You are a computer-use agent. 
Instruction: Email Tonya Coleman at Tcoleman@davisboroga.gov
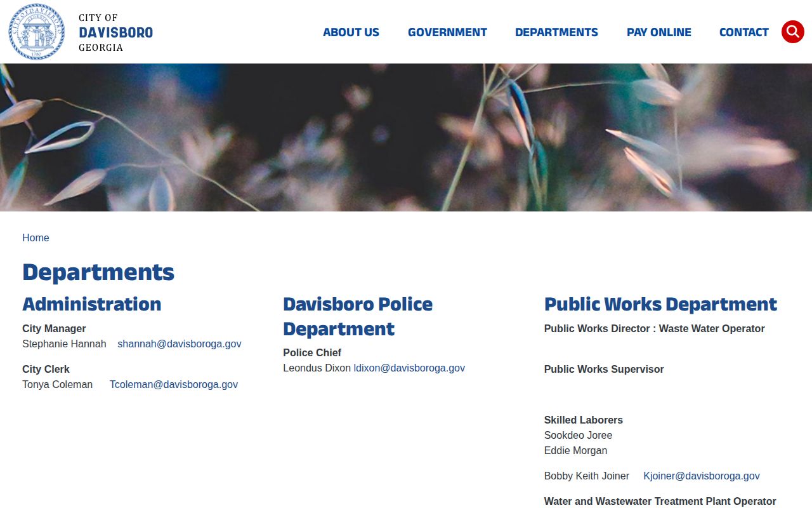click(x=174, y=384)
